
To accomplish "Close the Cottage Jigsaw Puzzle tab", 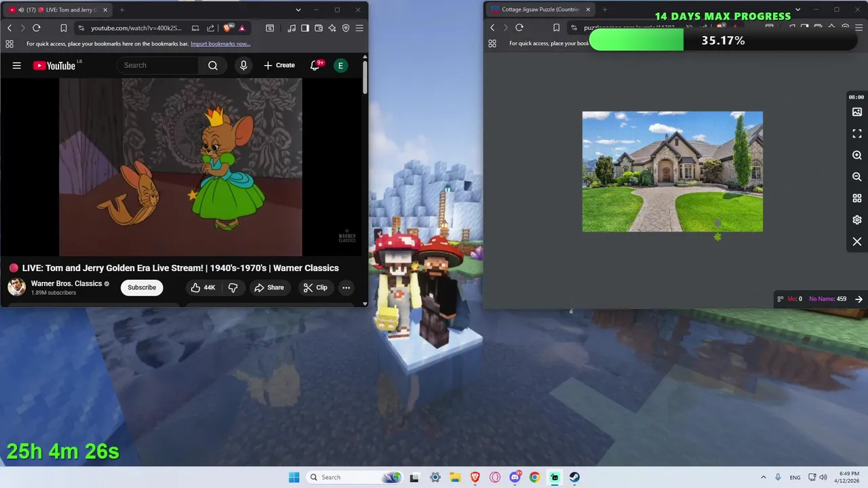I will pyautogui.click(x=587, y=9).
